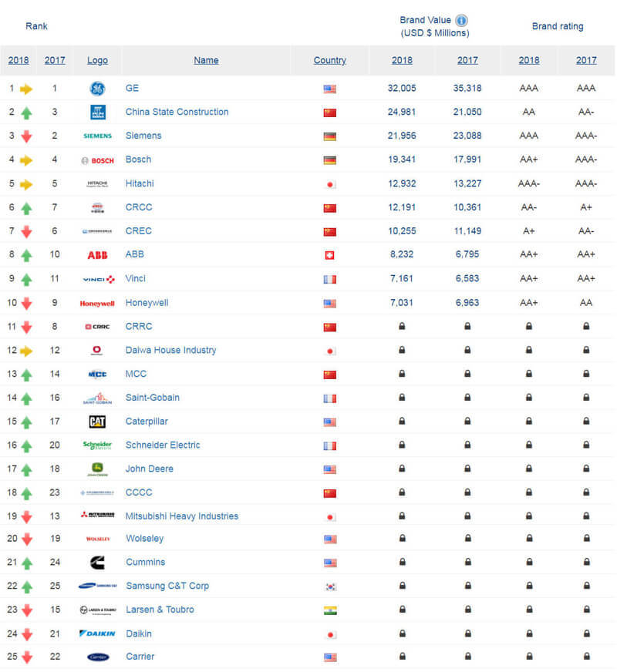Open the Larsen & Toubro link
The width and height of the screenshot is (617, 672).
(x=160, y=610)
